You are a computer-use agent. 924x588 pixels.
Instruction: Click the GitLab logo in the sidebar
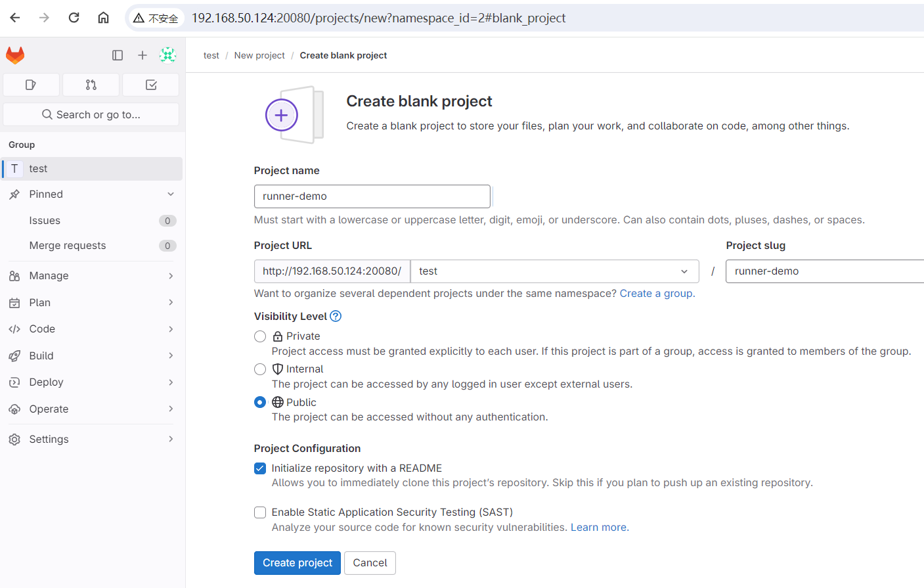14,55
